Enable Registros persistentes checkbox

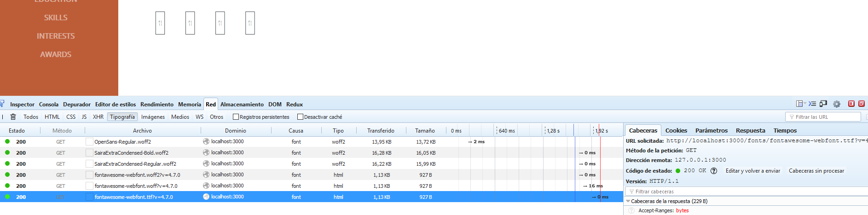[236, 117]
